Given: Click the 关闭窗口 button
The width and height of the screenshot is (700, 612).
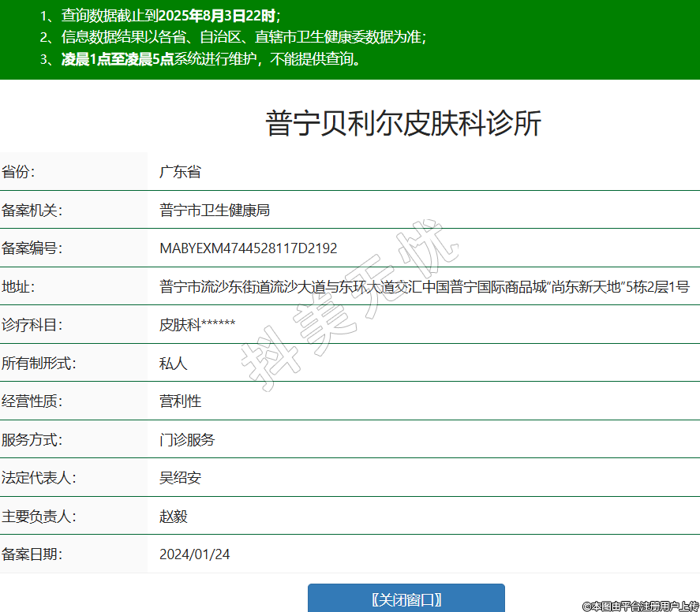Looking at the screenshot, I should pos(406,599).
